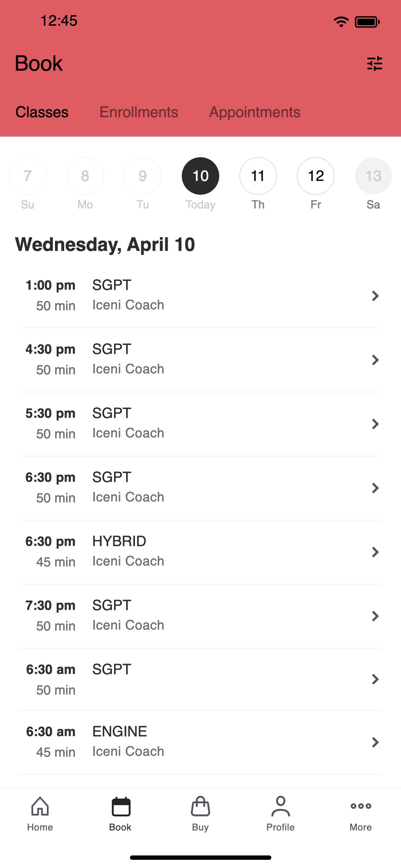The image size is (401, 868).
Task: Expand the 1:00 pm SGPT class chevron
Action: tap(375, 296)
